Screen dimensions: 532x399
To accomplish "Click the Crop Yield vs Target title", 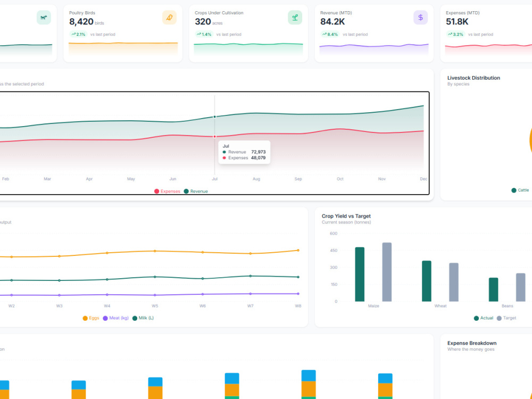I will (x=346, y=216).
